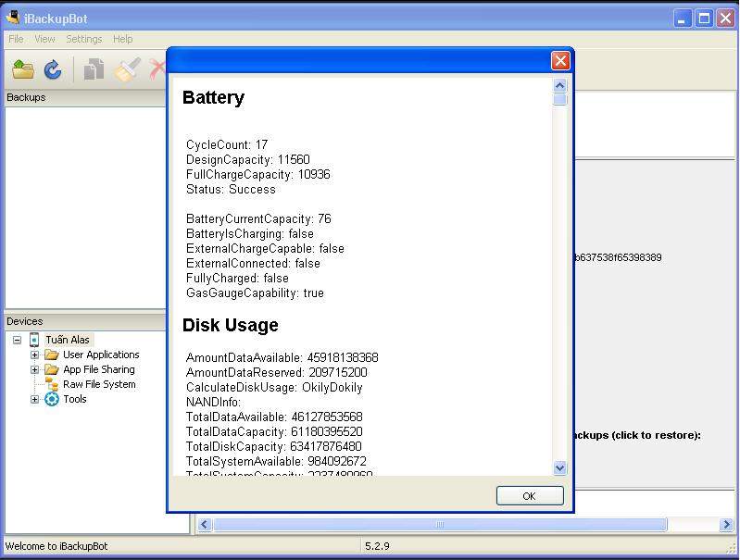Maximize the iBackupBot window
Image resolution: width=740 pixels, height=560 pixels.
tap(704, 19)
